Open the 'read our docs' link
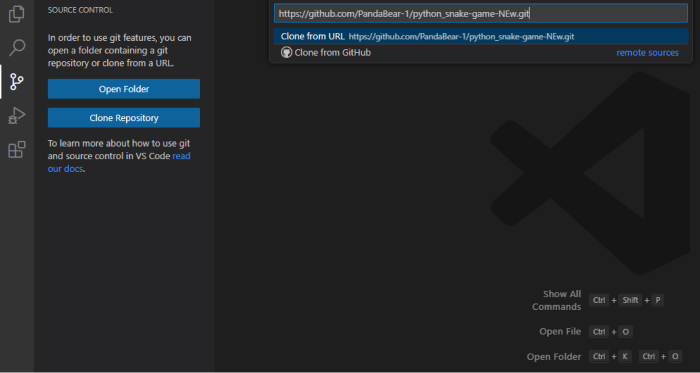Viewport: 700px width, 373px height. (119, 162)
